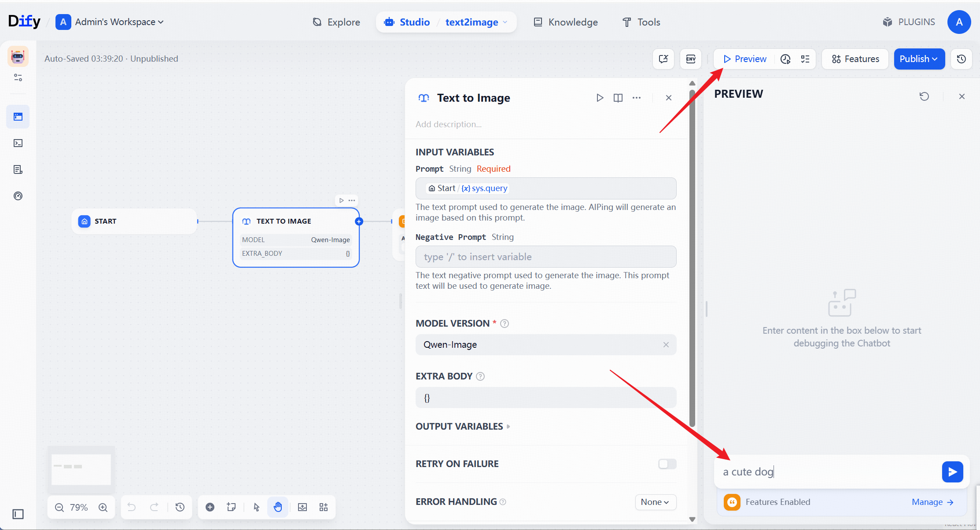This screenshot has width=980, height=530.
Task: Restart the preview conversation
Action: 924,96
